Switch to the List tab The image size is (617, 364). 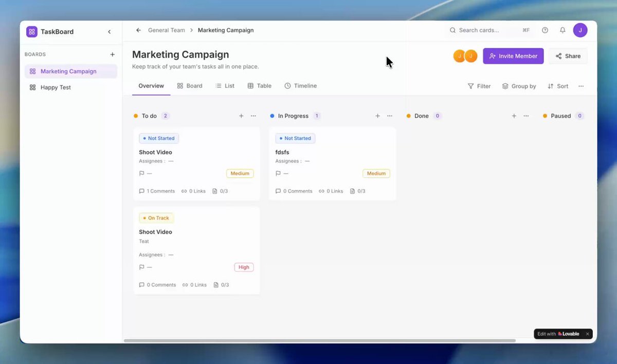(225, 86)
